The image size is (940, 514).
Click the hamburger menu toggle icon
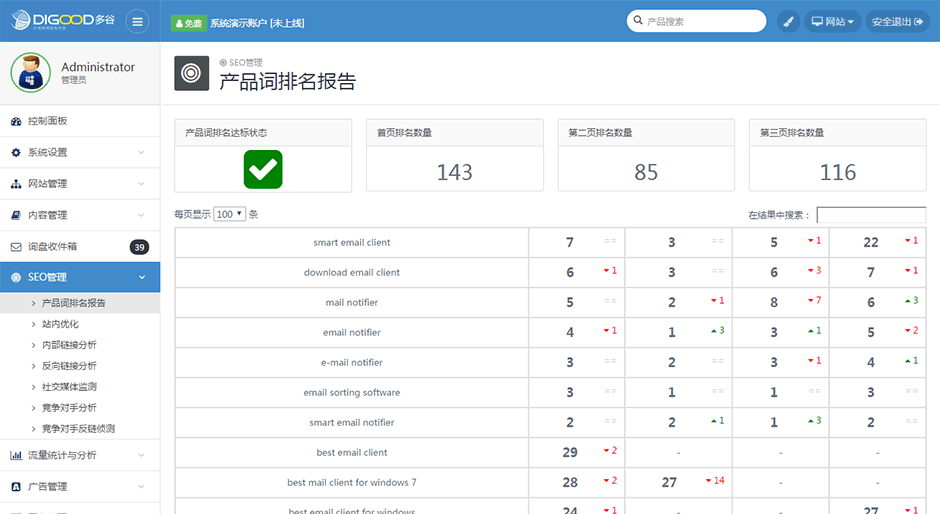point(137,21)
